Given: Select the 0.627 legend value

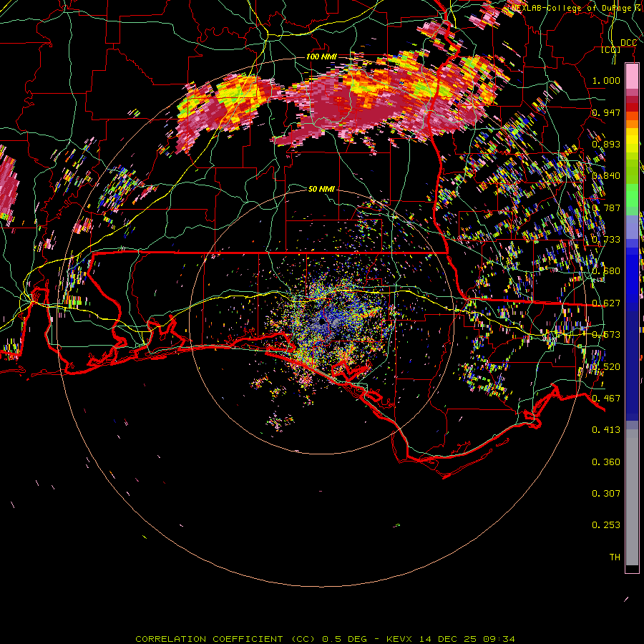Looking at the screenshot, I should 606,303.
